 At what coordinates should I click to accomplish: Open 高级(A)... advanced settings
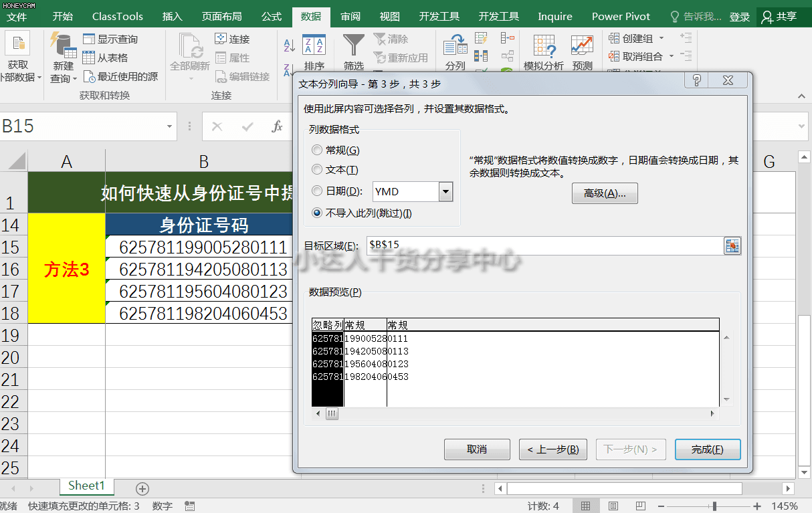(605, 193)
